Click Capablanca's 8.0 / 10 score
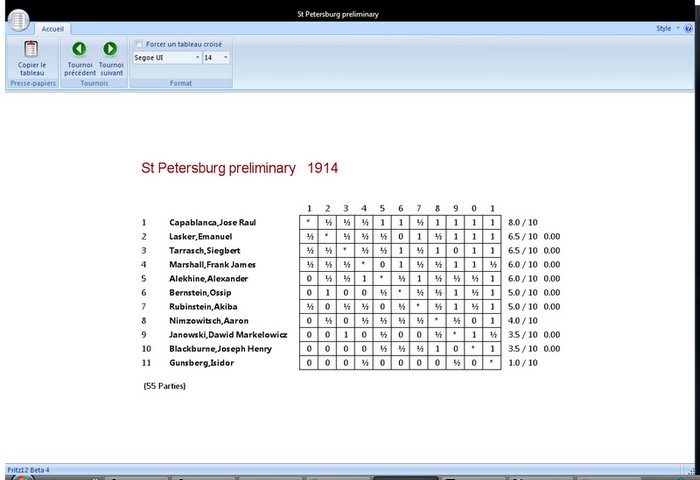700x480 pixels. [523, 222]
